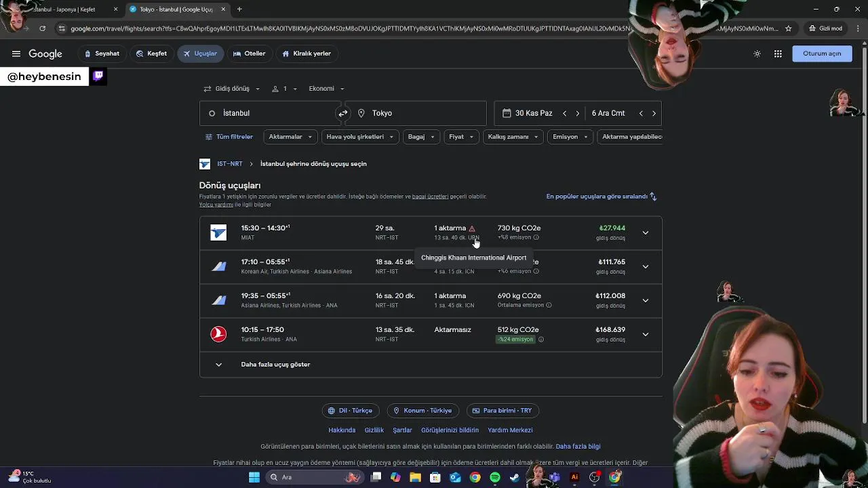Open the Google main menu hamburger

coord(16,54)
